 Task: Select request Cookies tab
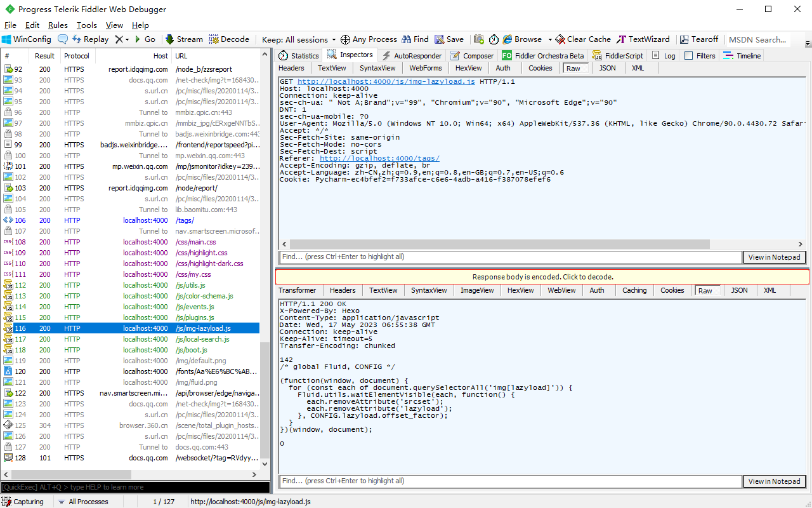pyautogui.click(x=540, y=68)
